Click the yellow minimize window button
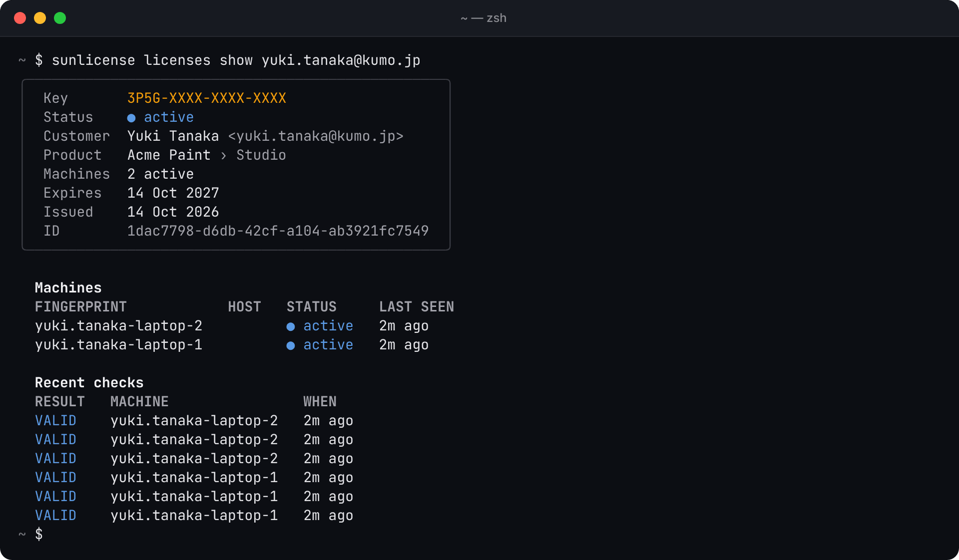 40,18
